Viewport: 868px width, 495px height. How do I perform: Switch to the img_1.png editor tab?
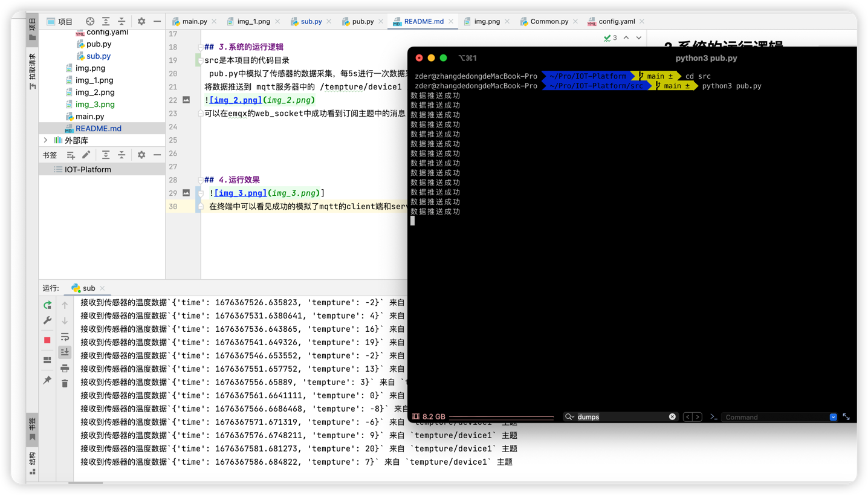coord(253,21)
